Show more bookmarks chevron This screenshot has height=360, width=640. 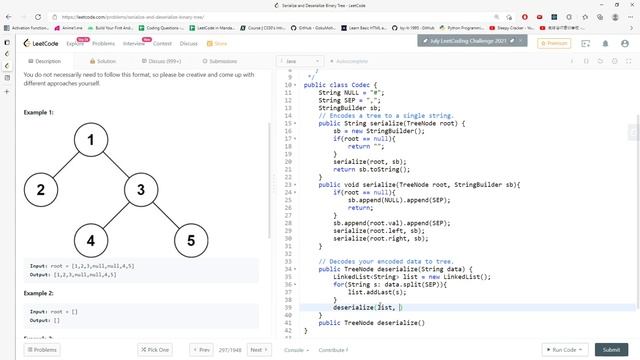(x=631, y=28)
